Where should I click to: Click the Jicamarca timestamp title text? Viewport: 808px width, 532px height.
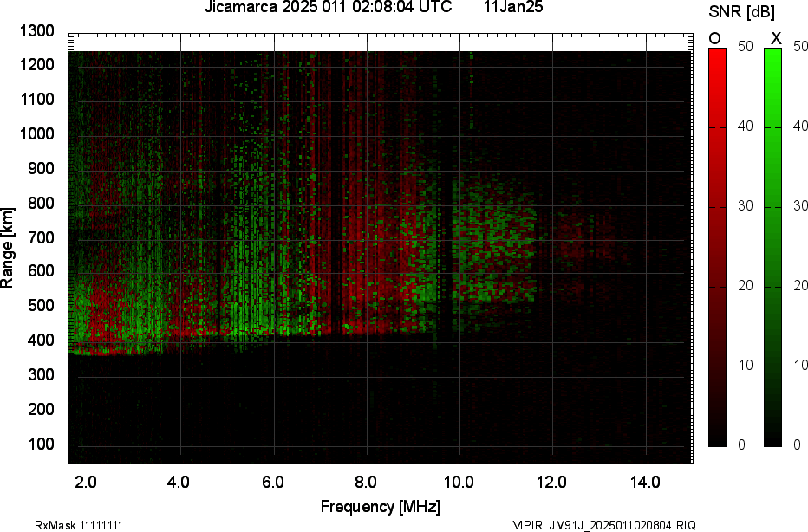pos(328,8)
